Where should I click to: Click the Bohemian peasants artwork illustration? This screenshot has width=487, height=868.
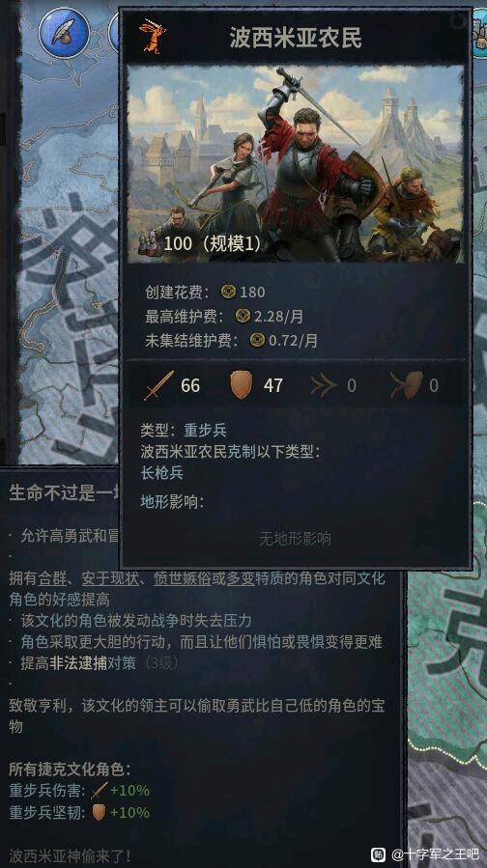point(296,164)
